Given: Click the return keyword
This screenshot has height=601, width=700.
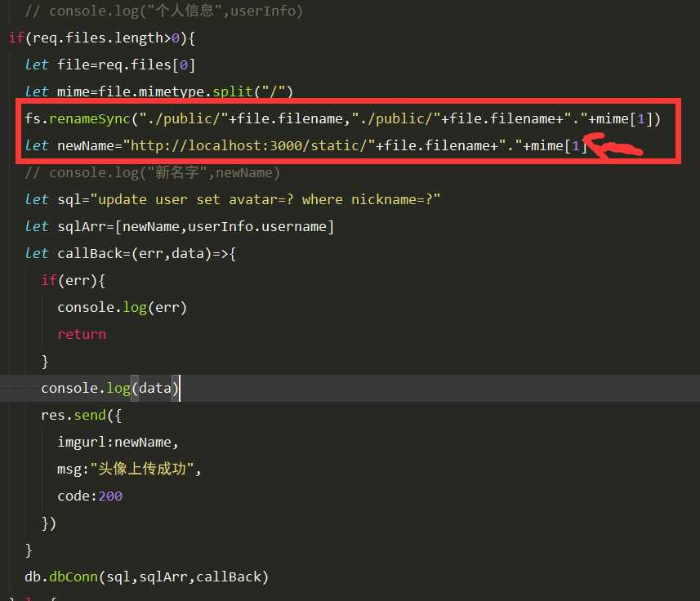Looking at the screenshot, I should coord(82,334).
